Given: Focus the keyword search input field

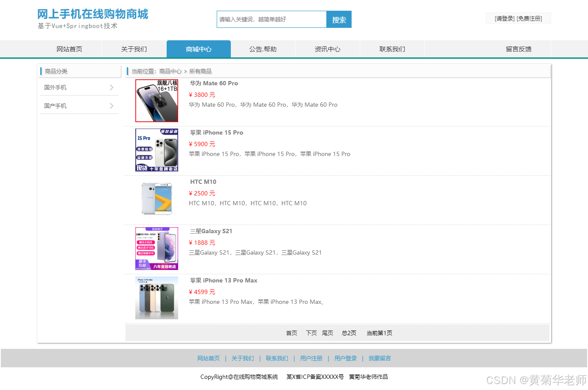Looking at the screenshot, I should (x=272, y=19).
